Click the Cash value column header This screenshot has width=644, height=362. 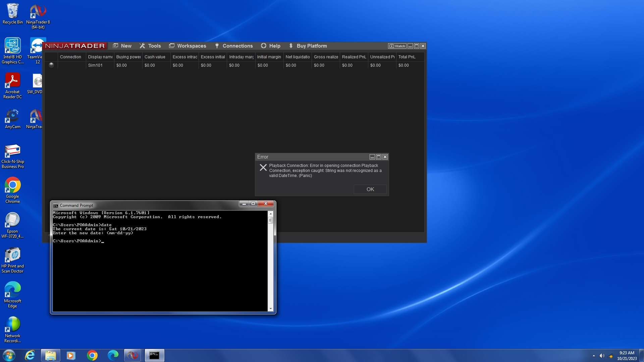click(x=155, y=57)
